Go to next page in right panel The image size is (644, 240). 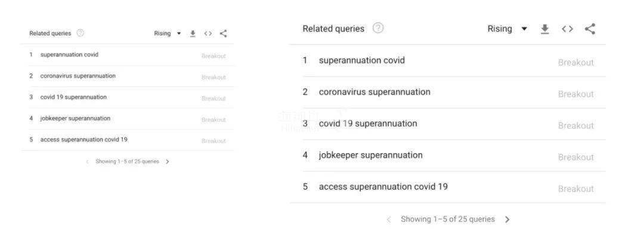(507, 220)
